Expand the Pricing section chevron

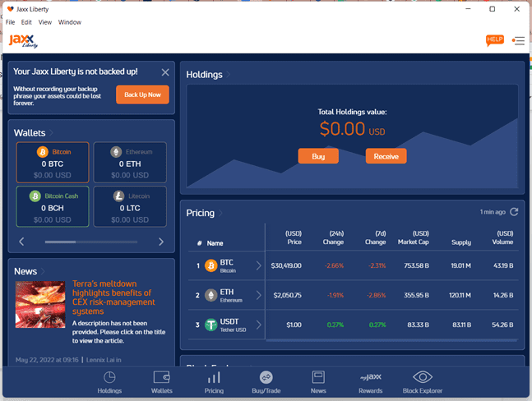click(220, 213)
